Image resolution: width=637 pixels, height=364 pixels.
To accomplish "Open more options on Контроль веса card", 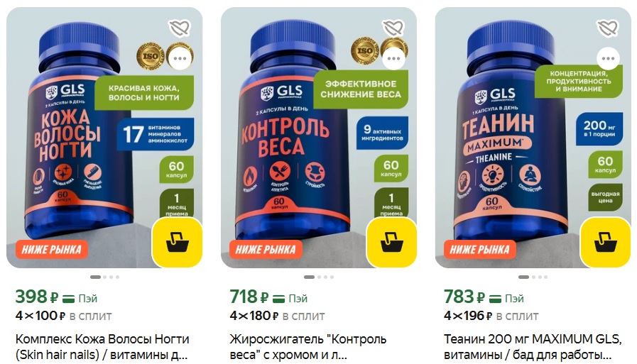I will pyautogui.click(x=393, y=58).
